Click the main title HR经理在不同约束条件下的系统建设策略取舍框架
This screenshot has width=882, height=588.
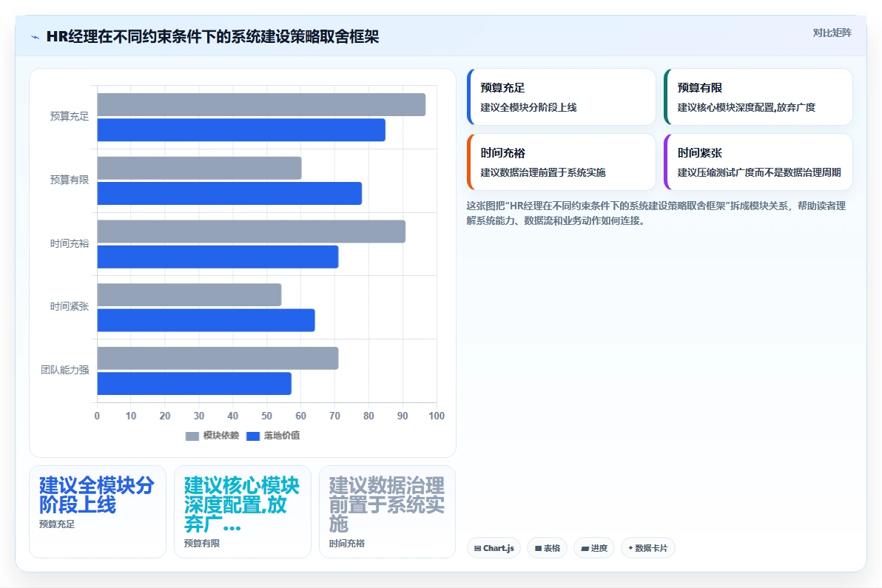pyautogui.click(x=212, y=36)
